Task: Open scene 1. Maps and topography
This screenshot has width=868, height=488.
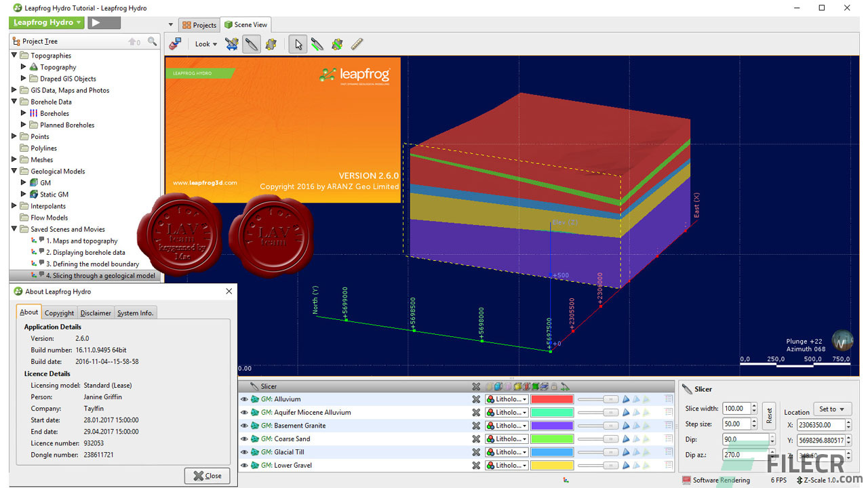Action: [x=81, y=241]
